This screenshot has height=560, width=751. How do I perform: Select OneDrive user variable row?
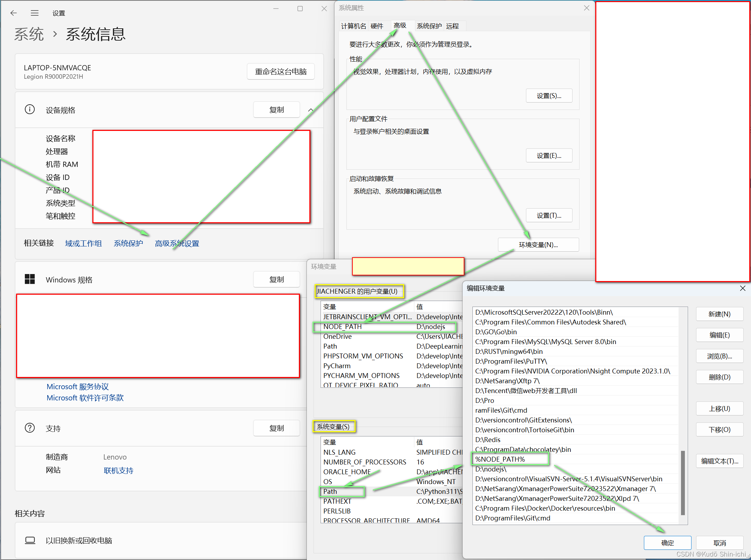point(392,336)
